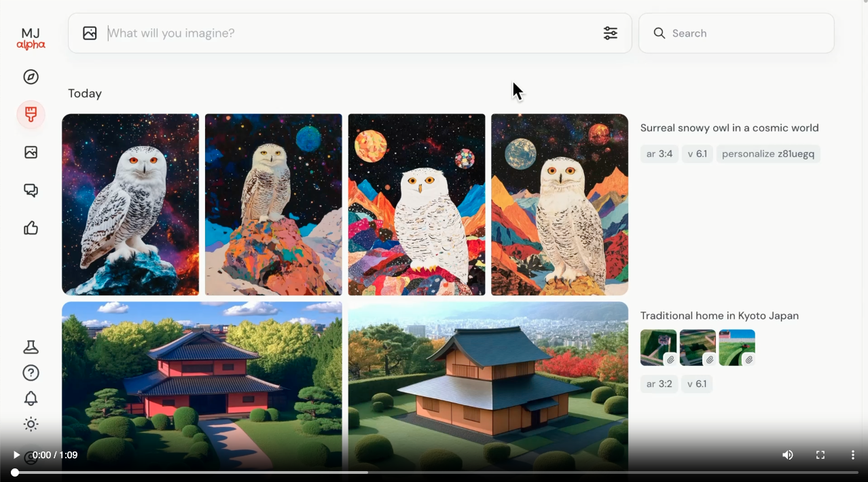This screenshot has height=482, width=868.
Task: Expand the prompt settings sliders panel
Action: 611,33
